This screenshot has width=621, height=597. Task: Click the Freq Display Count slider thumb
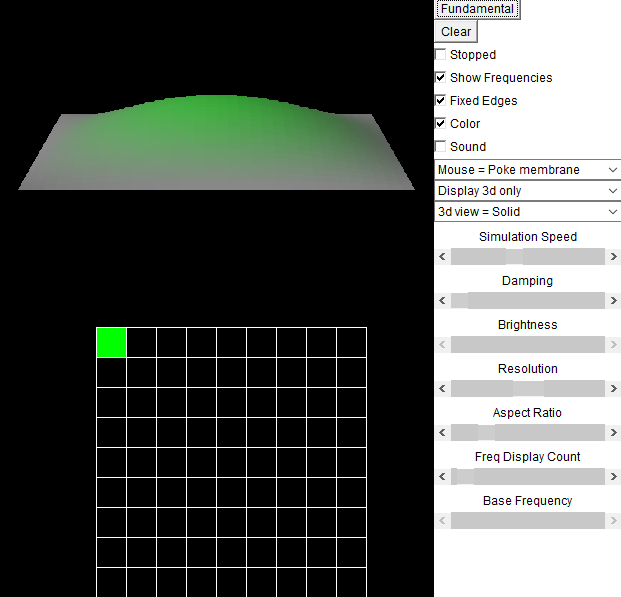click(x=465, y=477)
